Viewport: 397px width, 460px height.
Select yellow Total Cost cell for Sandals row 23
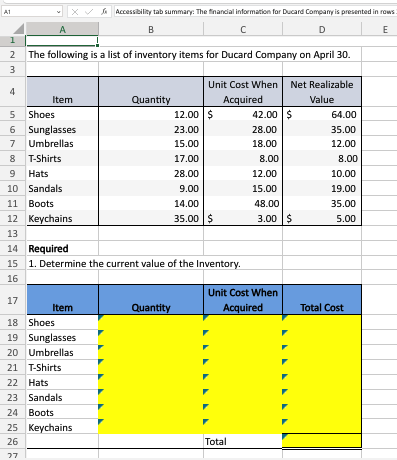click(x=322, y=397)
